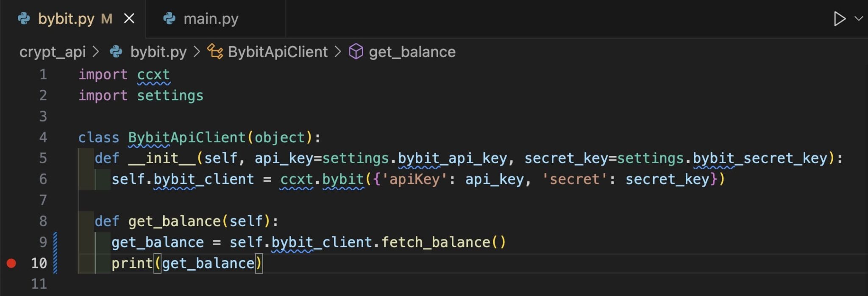Open get_balance from the breadcrumb trail

(412, 51)
